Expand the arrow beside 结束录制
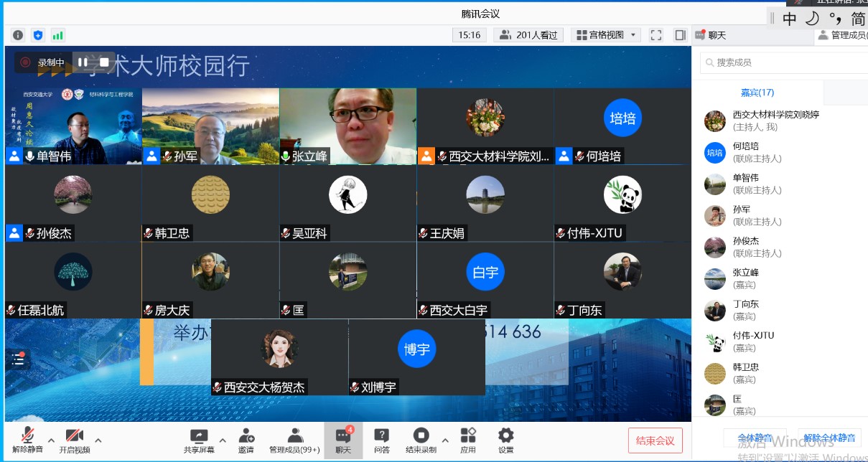This screenshot has width=868, height=462. [x=445, y=440]
